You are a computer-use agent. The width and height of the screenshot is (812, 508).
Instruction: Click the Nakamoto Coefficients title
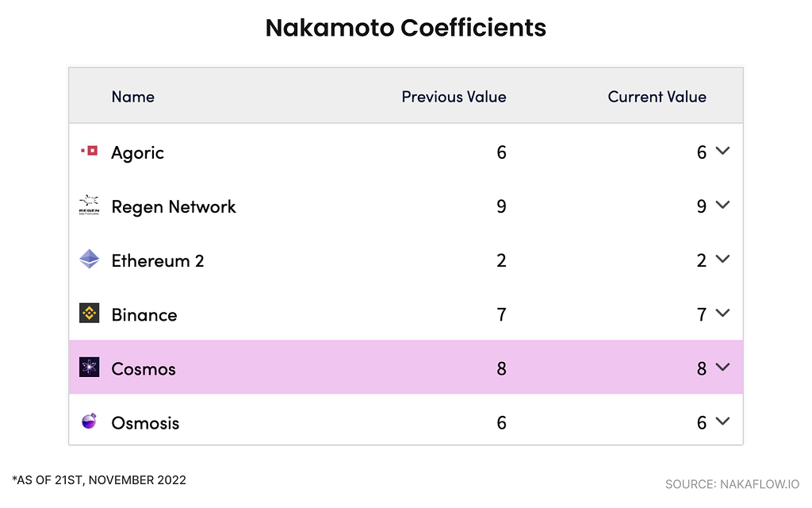(x=405, y=28)
